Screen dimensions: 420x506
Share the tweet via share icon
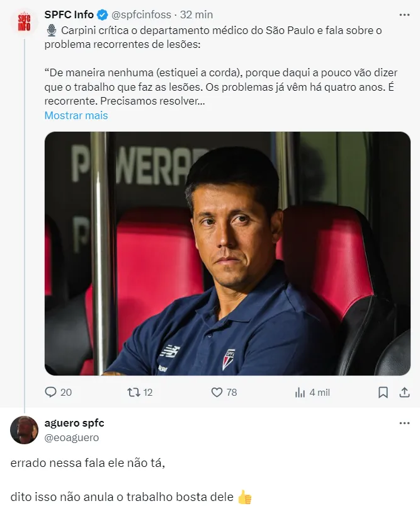(x=404, y=392)
